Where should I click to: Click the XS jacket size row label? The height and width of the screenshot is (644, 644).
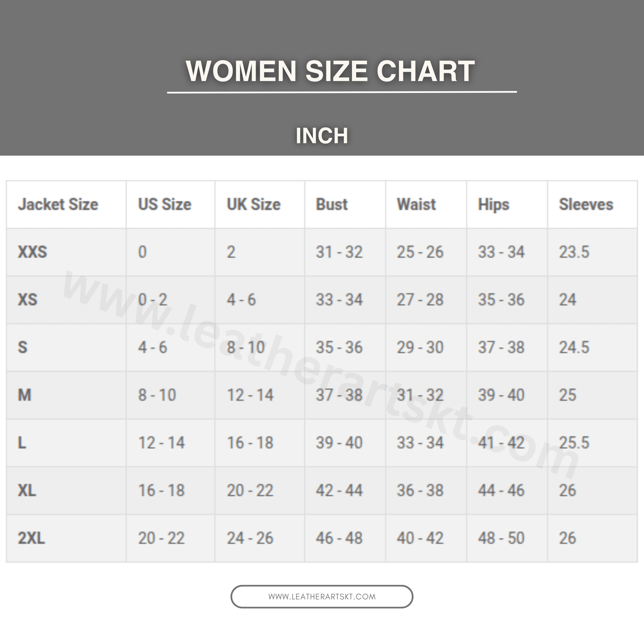27,300
